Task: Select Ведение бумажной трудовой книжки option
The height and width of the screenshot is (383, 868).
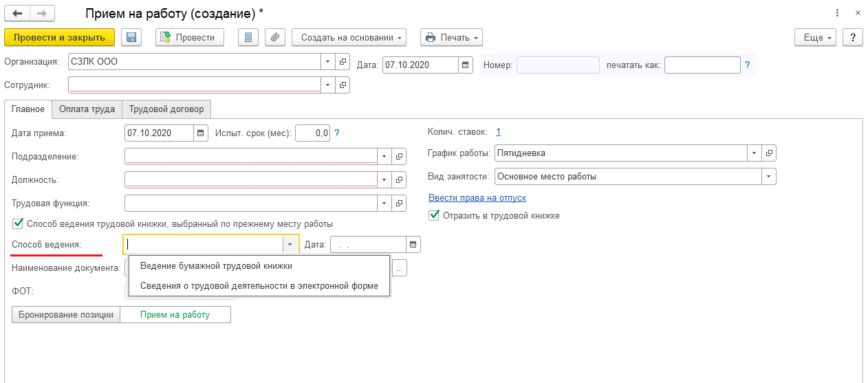Action: 216,266
